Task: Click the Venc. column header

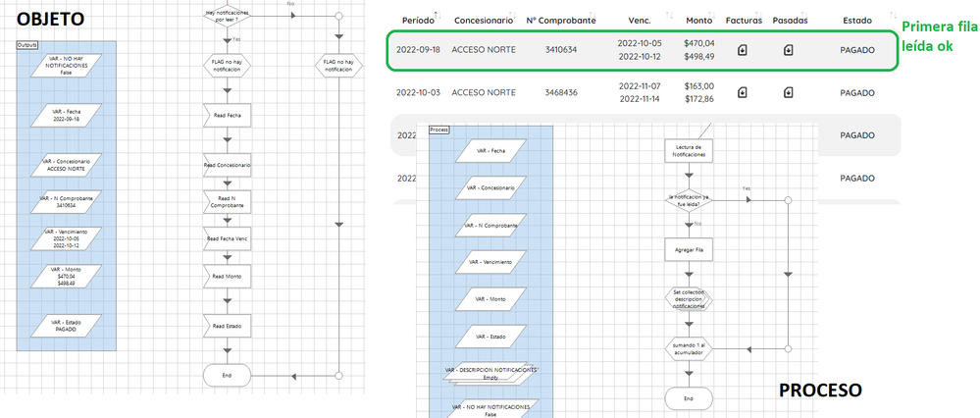Action: pos(640,21)
